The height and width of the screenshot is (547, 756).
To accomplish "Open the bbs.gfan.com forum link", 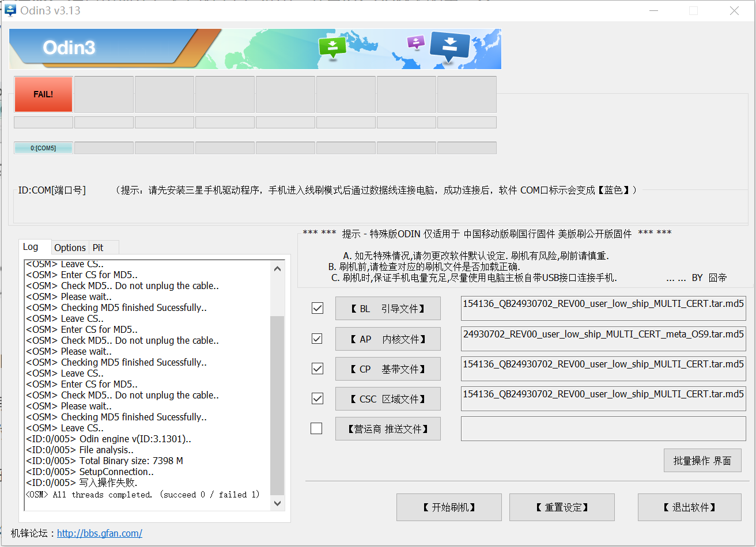I will coord(100,533).
